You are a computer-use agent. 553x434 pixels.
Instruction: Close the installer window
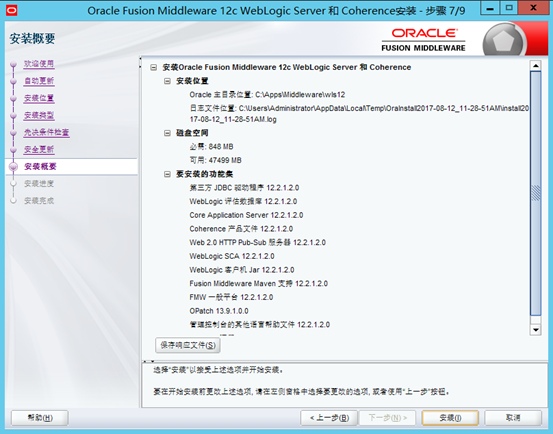[x=534, y=8]
